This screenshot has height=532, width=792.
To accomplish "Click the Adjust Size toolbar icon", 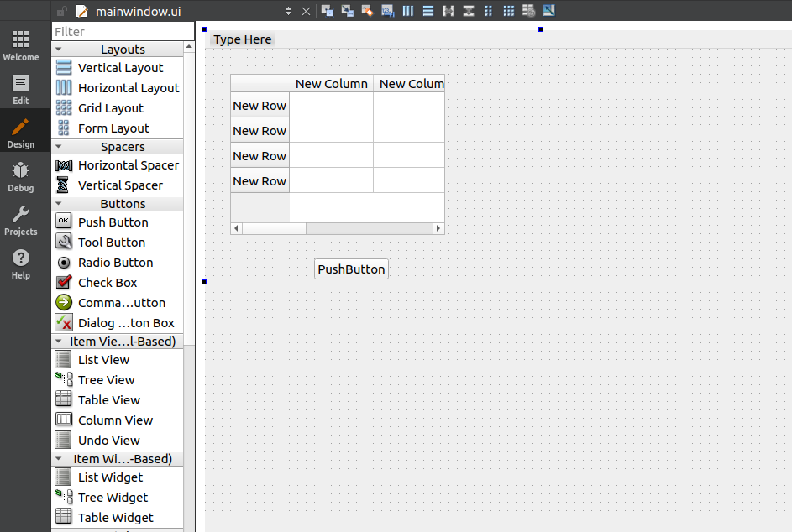I will click(x=550, y=11).
